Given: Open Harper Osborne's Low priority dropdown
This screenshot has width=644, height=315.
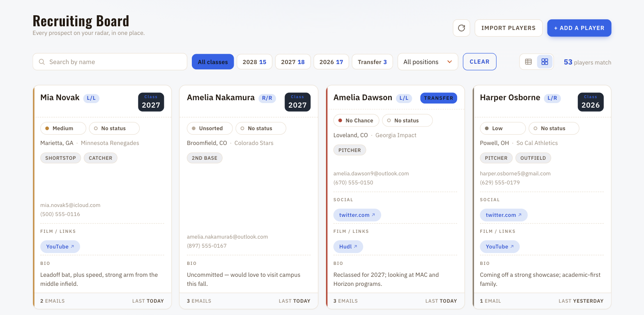Looking at the screenshot, I should (503, 128).
